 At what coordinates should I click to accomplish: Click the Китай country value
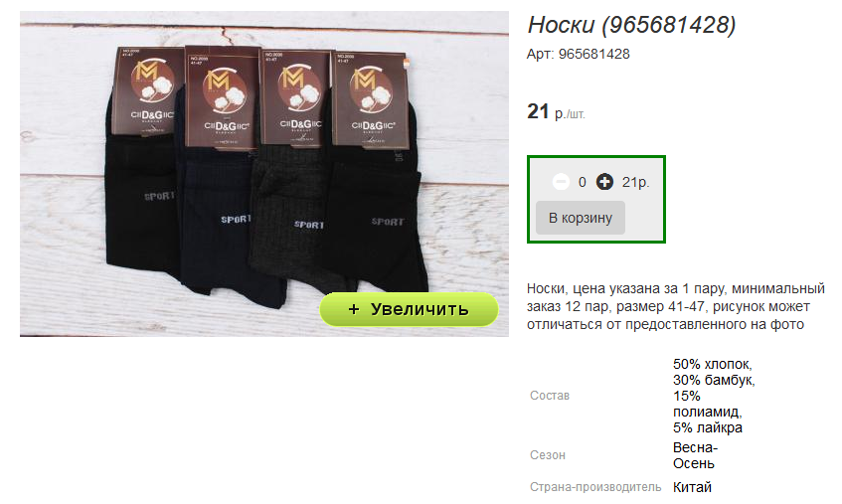click(692, 487)
